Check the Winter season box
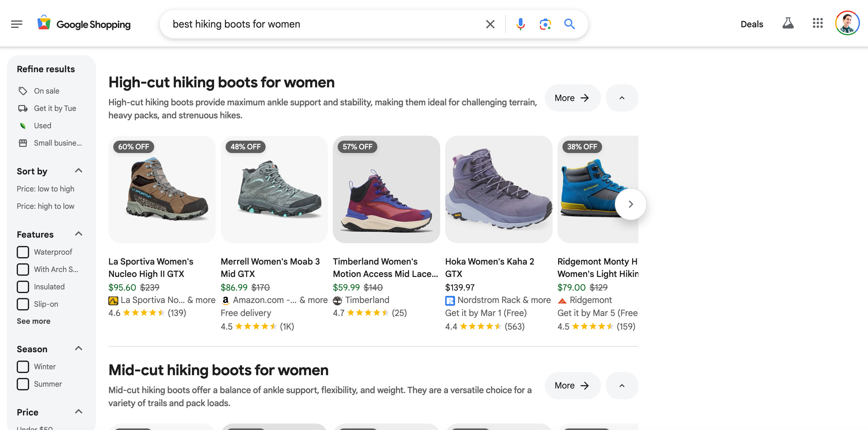 (23, 366)
